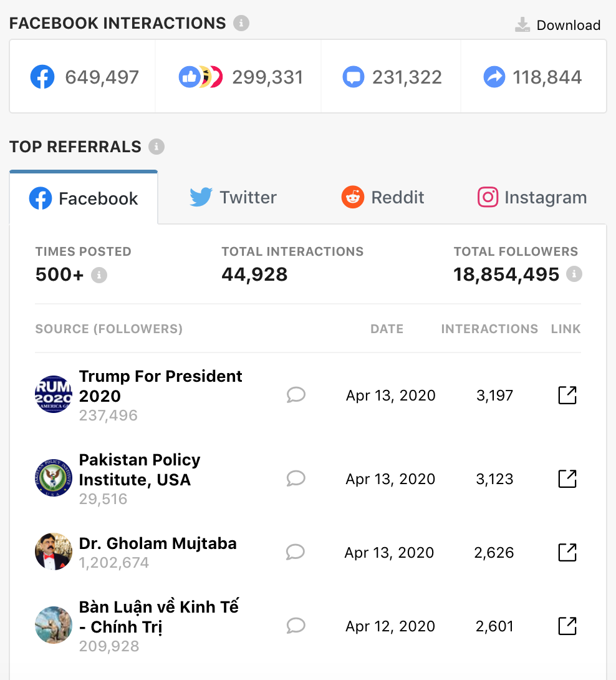Screen dimensions: 616x680
Task: Click info icon next to Times Posted 500+
Action: 99,275
